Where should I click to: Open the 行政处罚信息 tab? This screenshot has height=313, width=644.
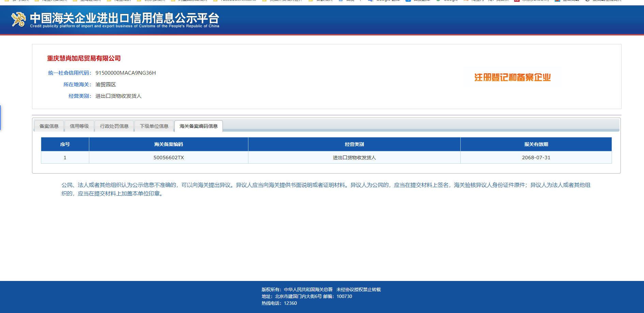[x=114, y=126]
